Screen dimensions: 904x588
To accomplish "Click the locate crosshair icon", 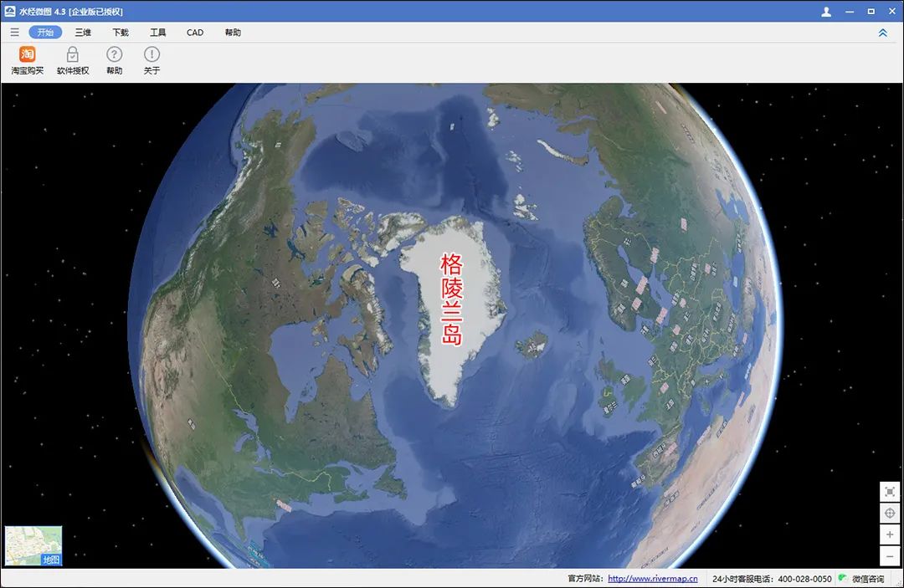I will tap(890, 513).
